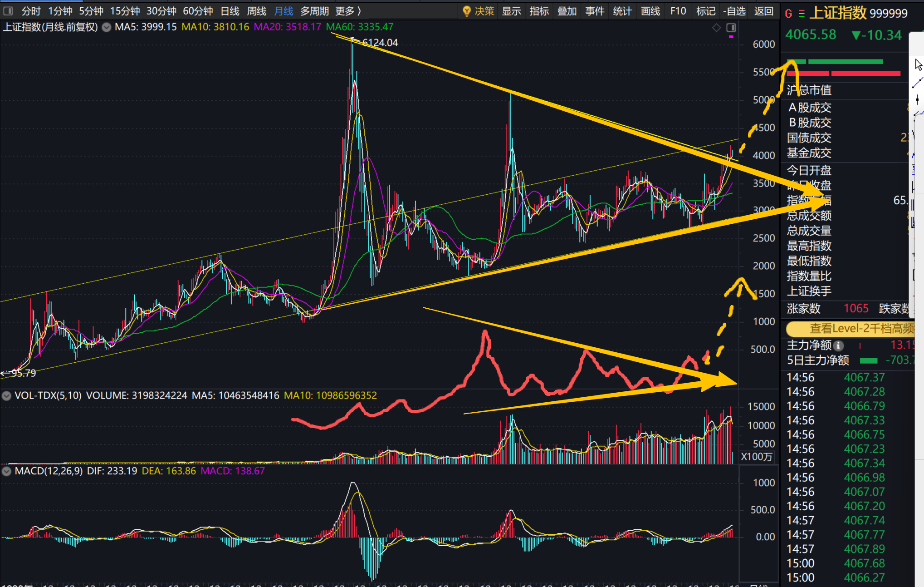The width and height of the screenshot is (924, 587).
Task: Expand main chart indicator dropdown
Action: click(x=107, y=27)
